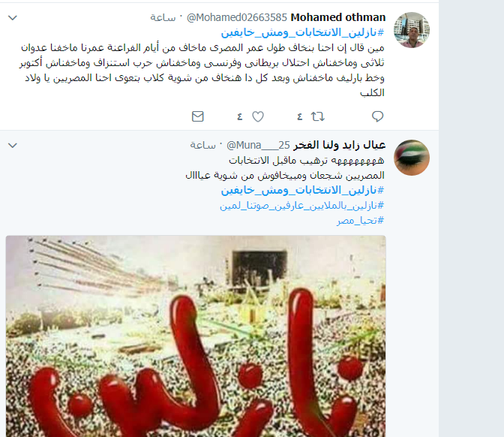Open the crowd image with red lettering
Image resolution: width=504 pixels, height=437 pixels.
click(x=196, y=336)
